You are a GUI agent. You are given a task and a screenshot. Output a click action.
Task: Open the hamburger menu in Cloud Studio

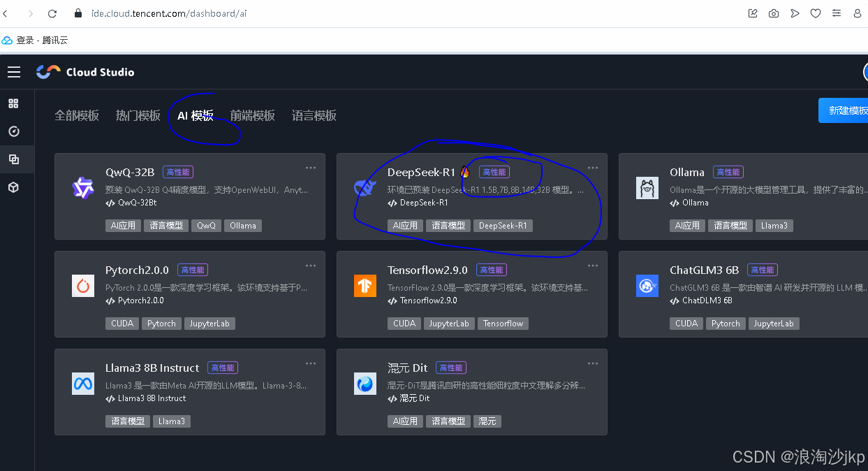(14, 72)
